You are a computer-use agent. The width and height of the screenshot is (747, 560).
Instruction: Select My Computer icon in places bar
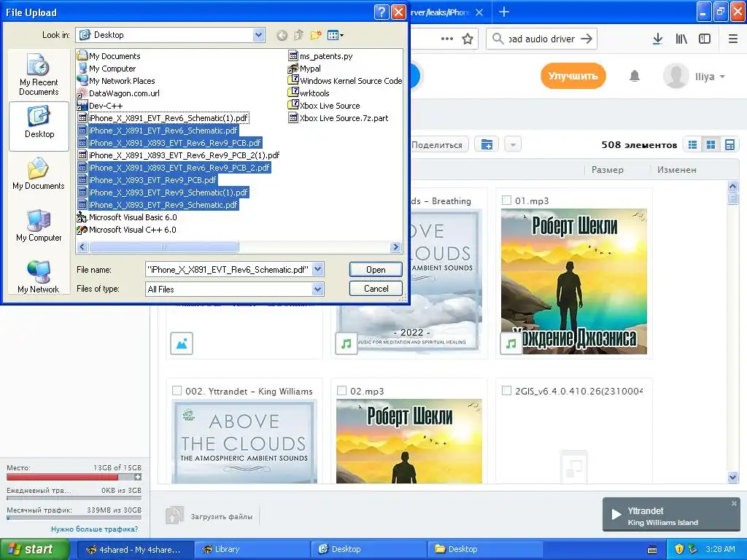pyautogui.click(x=39, y=225)
